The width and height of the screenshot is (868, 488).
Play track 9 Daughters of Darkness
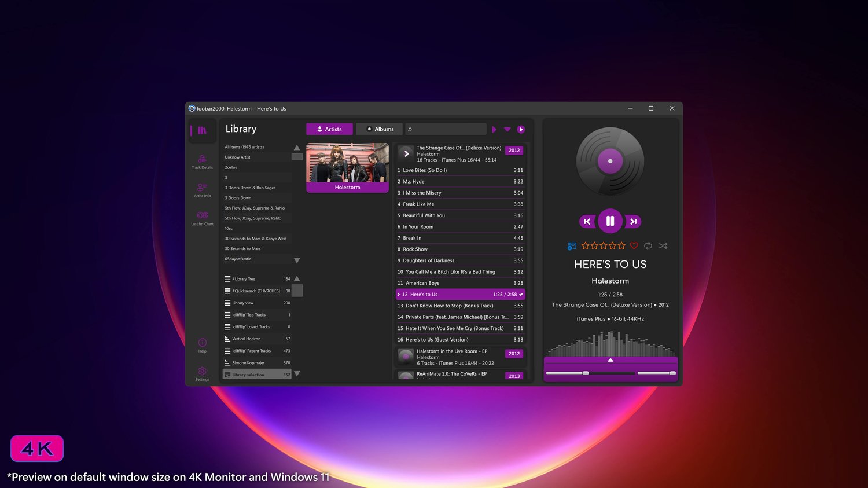pyautogui.click(x=460, y=260)
